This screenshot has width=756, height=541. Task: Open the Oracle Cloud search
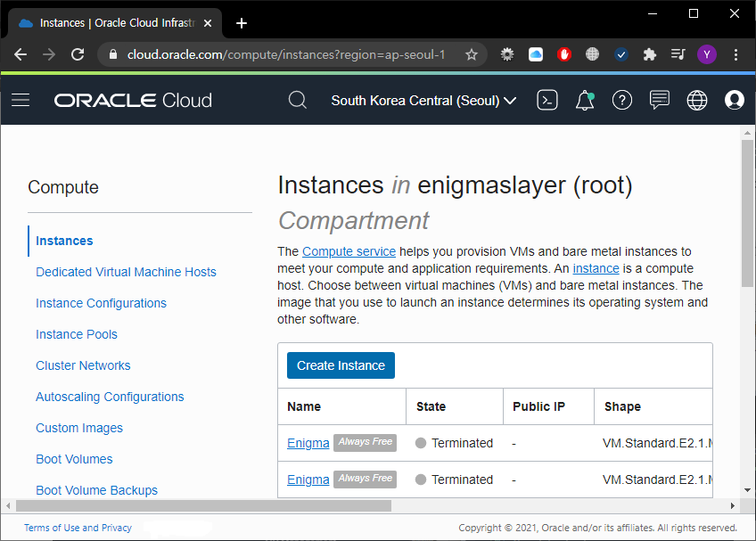(x=298, y=100)
